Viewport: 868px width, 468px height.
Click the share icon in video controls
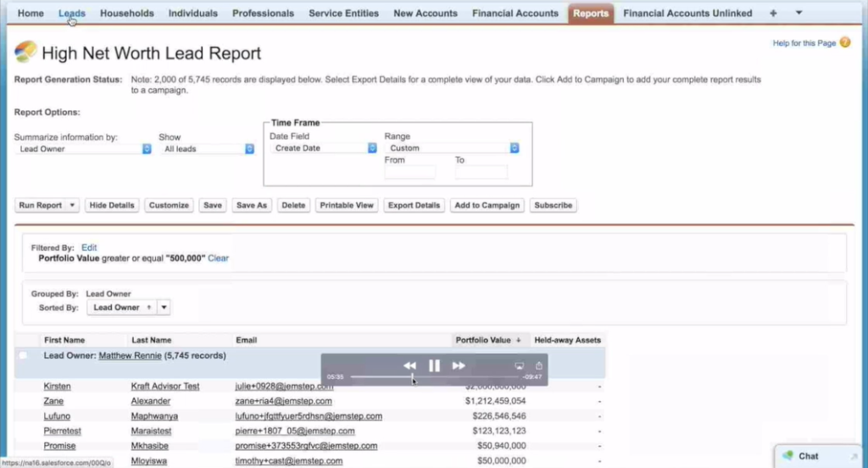click(538, 365)
